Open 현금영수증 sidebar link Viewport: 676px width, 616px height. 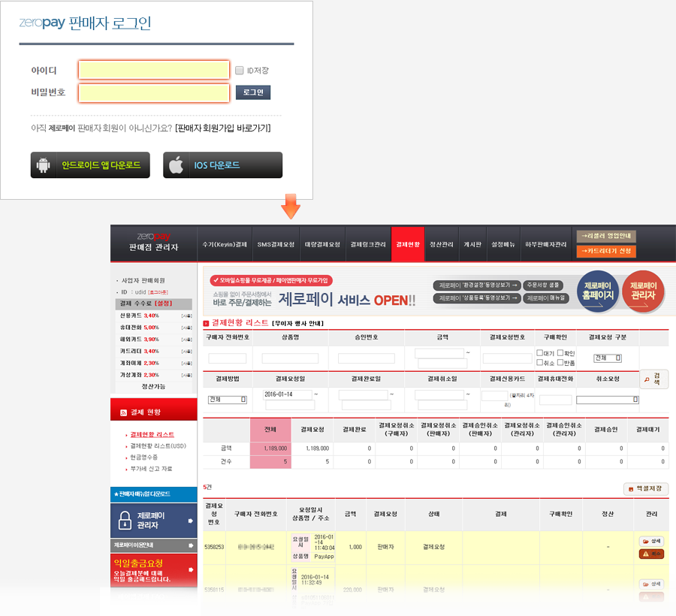click(x=144, y=457)
